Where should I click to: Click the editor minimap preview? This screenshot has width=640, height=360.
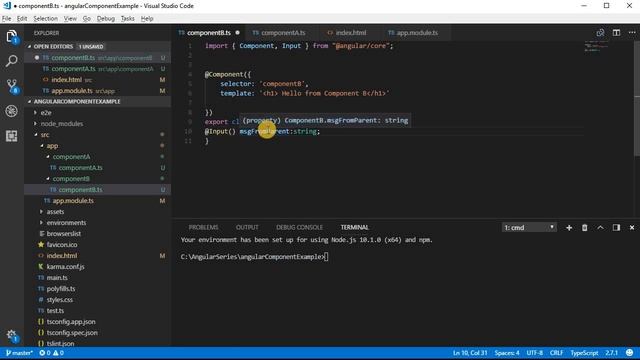(x=596, y=46)
